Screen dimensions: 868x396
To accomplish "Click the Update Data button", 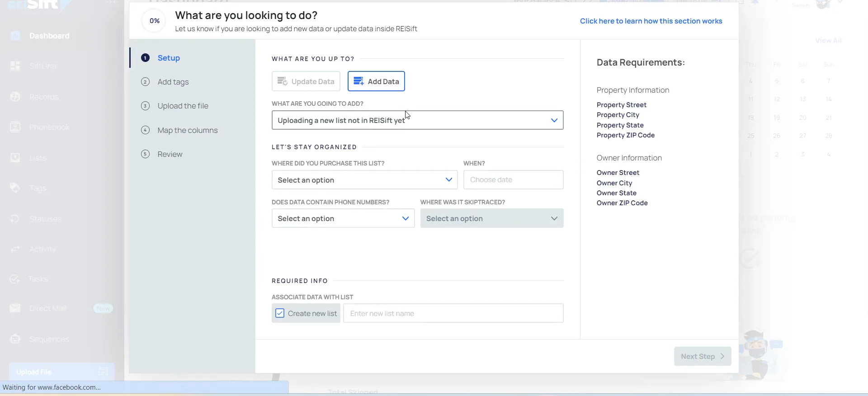I will pos(306,81).
